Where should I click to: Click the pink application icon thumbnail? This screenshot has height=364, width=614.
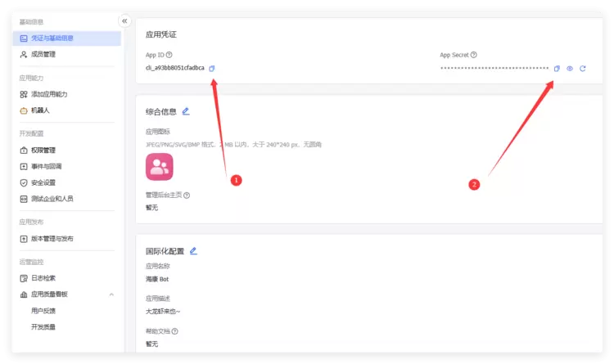tap(159, 167)
